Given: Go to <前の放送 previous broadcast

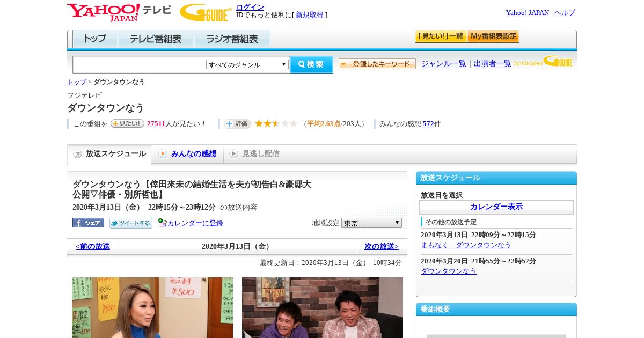Looking at the screenshot, I should coord(93,247).
